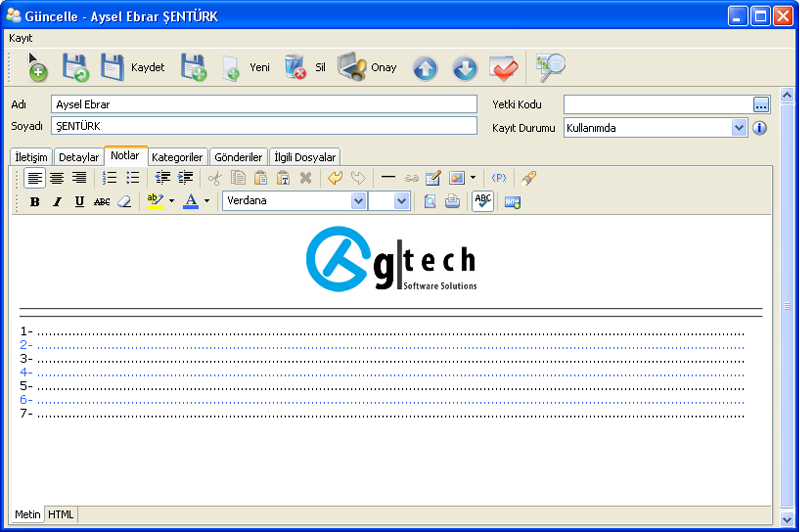Click the print icon in editor toolbar
This screenshot has height=532, width=800.
click(x=452, y=201)
